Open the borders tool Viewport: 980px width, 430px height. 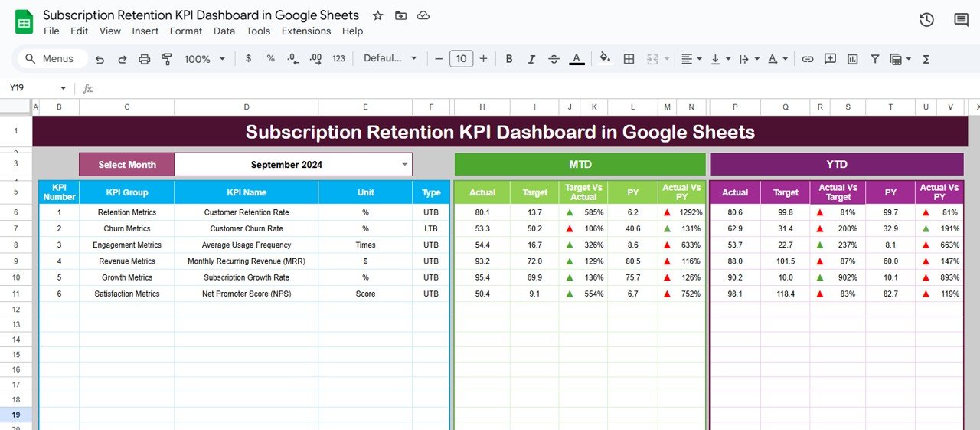click(x=629, y=59)
